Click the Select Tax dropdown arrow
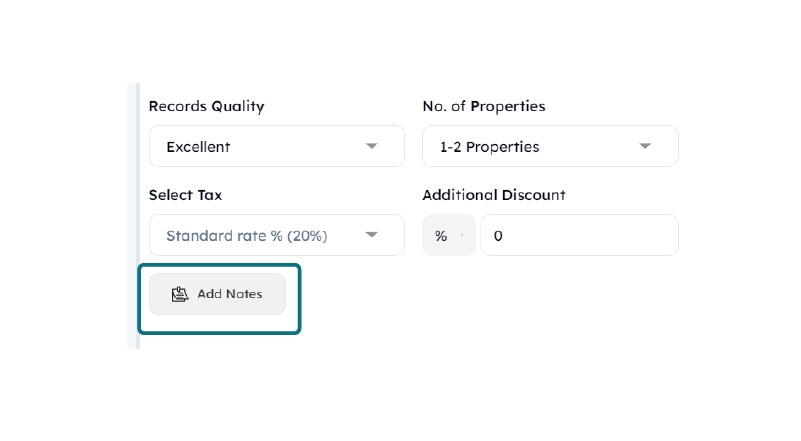 371,235
